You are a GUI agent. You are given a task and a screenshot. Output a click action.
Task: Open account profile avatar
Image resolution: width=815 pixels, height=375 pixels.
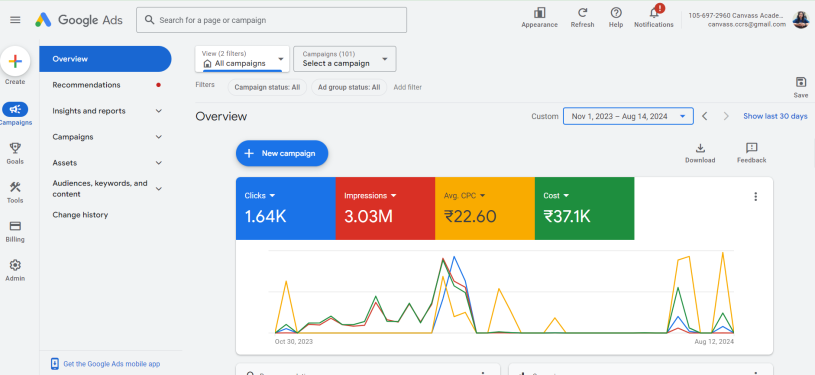point(800,20)
